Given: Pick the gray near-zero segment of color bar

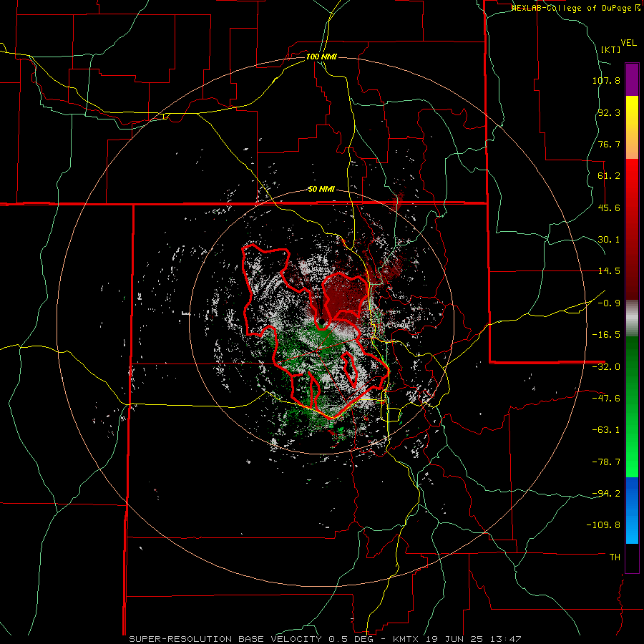Looking at the screenshot, I should coord(632,318).
